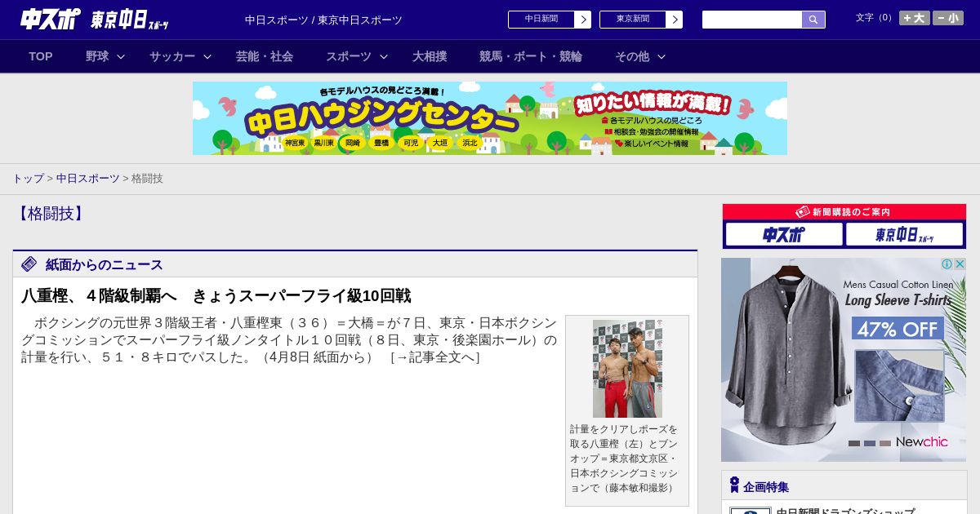The width and height of the screenshot is (980, 514).
Task: Expand the サッカー dropdown chevron
Action: point(207,56)
